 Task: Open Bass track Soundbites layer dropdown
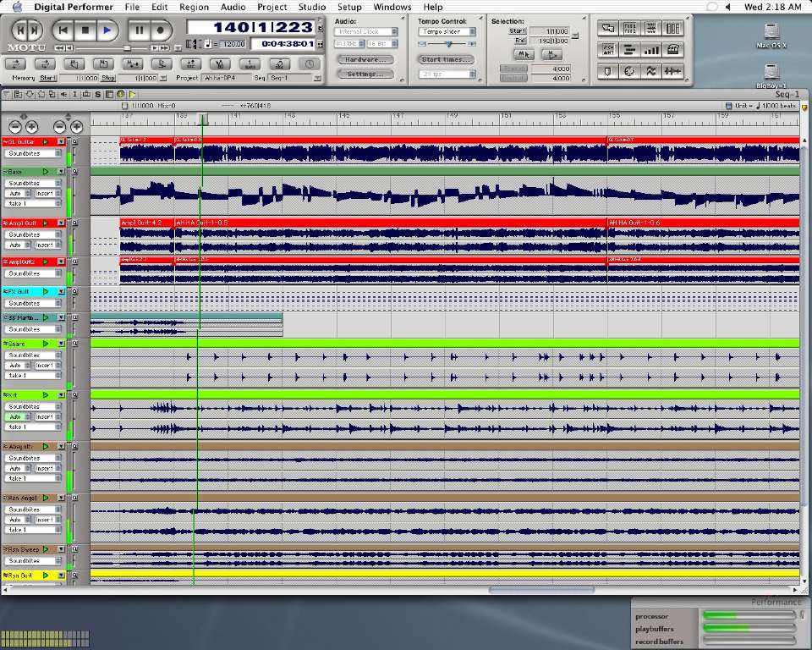pyautogui.click(x=33, y=183)
